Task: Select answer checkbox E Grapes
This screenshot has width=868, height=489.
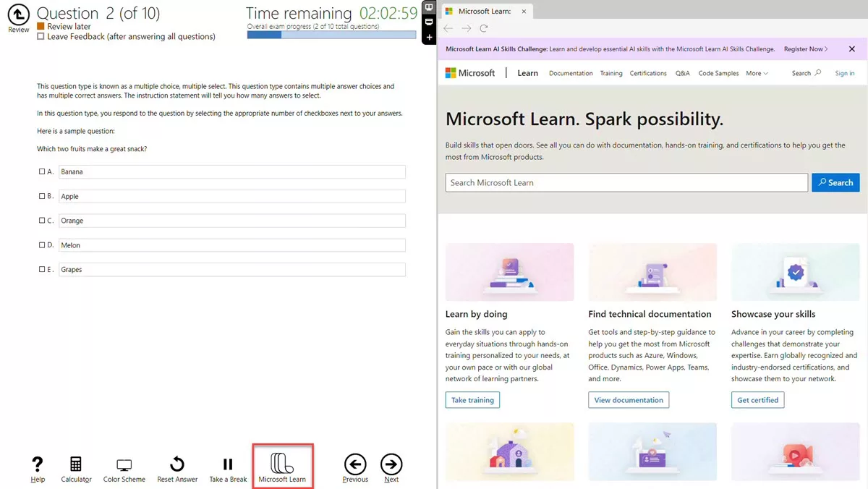Action: (42, 269)
